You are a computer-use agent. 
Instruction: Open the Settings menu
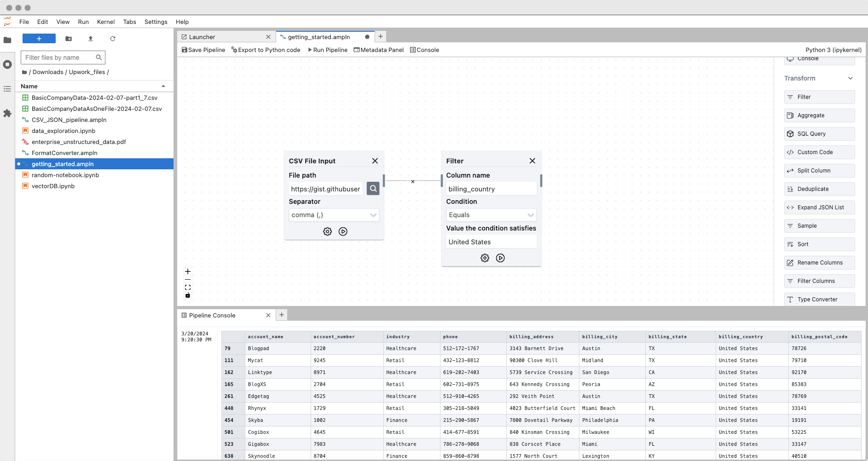[x=156, y=22]
